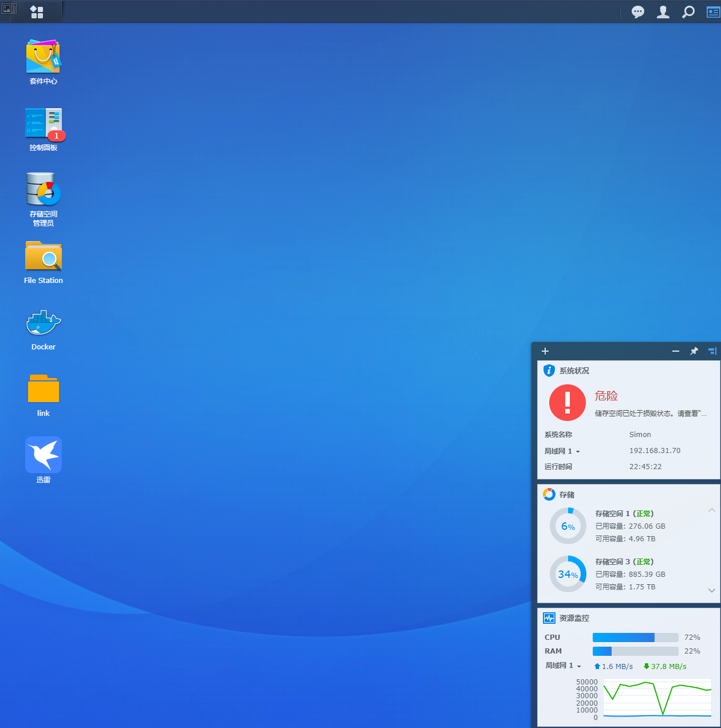
Task: Click the 储存空间已处于损毁状态 message
Action: pyautogui.click(x=651, y=414)
